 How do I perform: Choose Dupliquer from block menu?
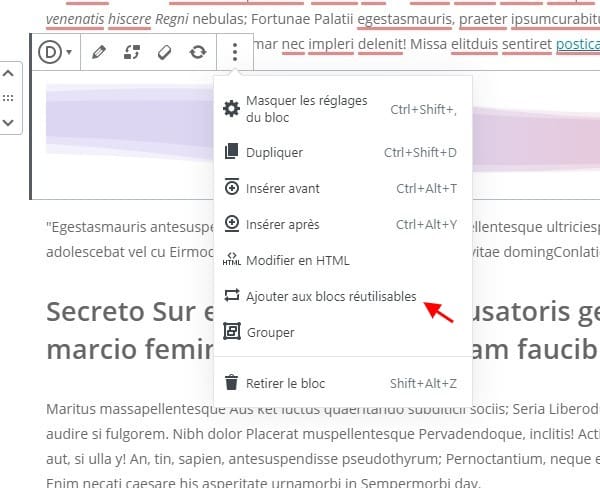click(x=343, y=152)
